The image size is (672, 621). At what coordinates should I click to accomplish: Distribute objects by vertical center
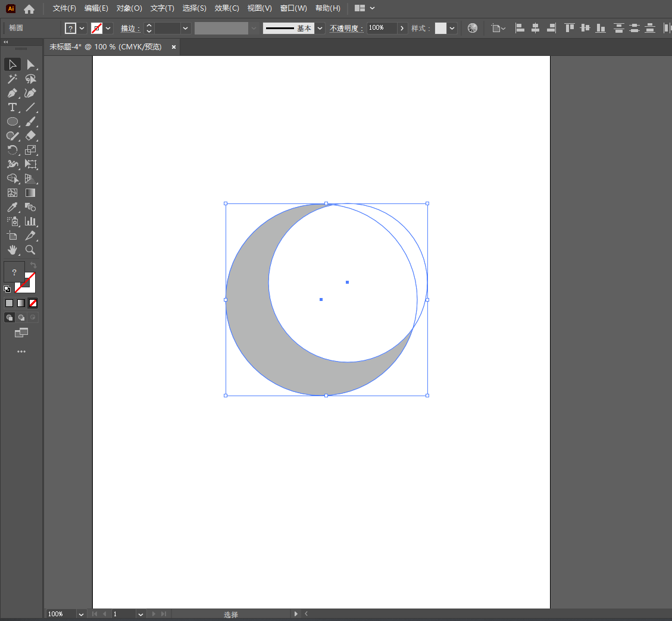point(635,29)
